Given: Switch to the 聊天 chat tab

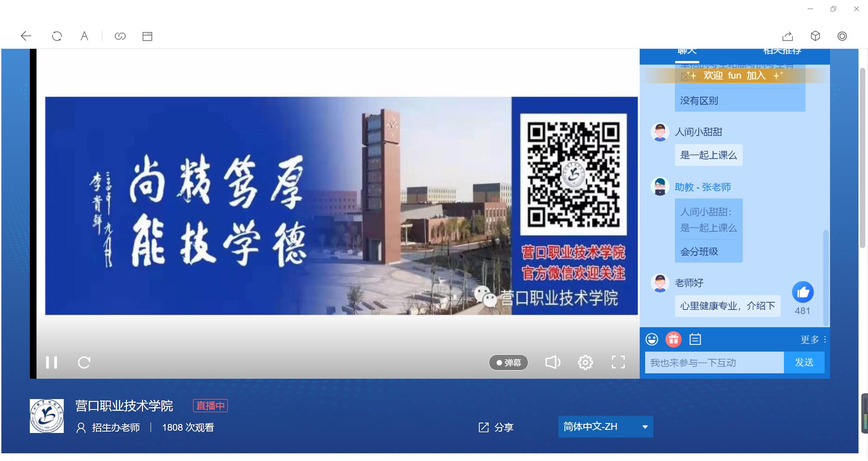Looking at the screenshot, I should (x=687, y=51).
